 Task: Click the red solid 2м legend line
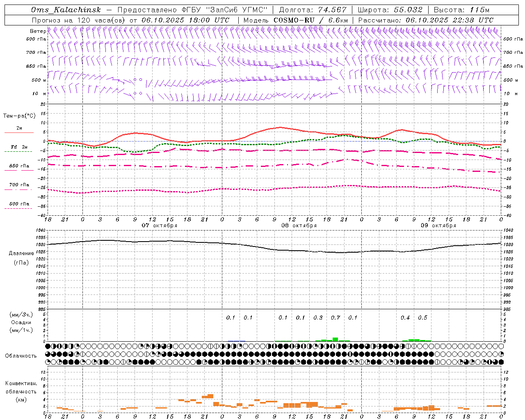tap(19, 132)
